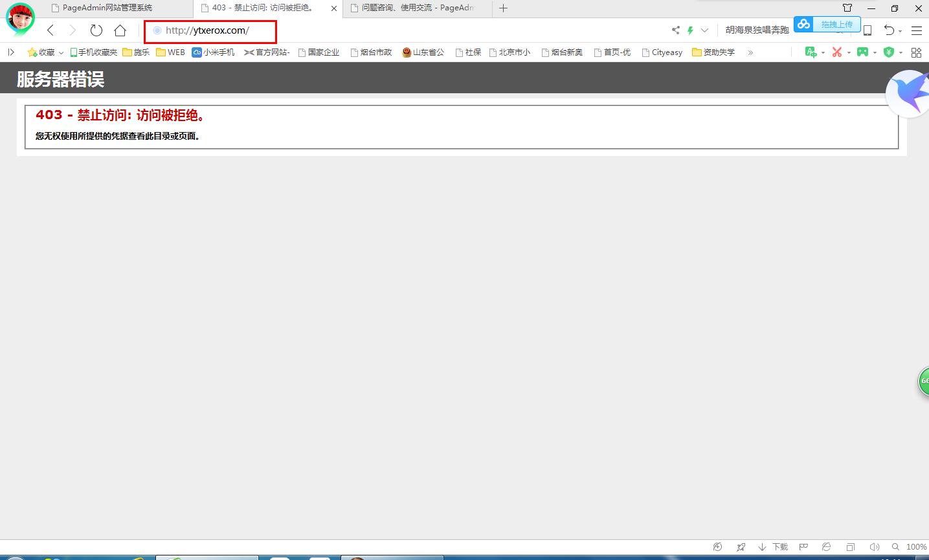
Task: Click the accelerator icon in status bar
Action: [x=717, y=547]
